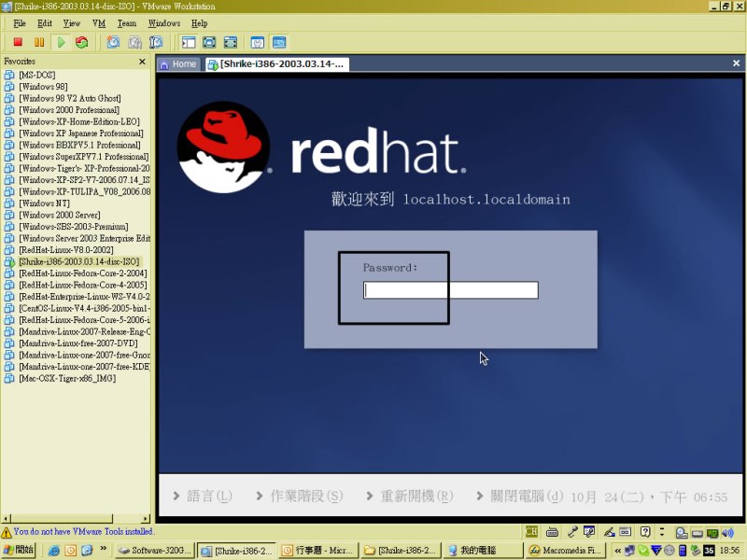The image size is (747, 560).
Task: Switch to Macromedia Fi... taskbar button
Action: [566, 551]
